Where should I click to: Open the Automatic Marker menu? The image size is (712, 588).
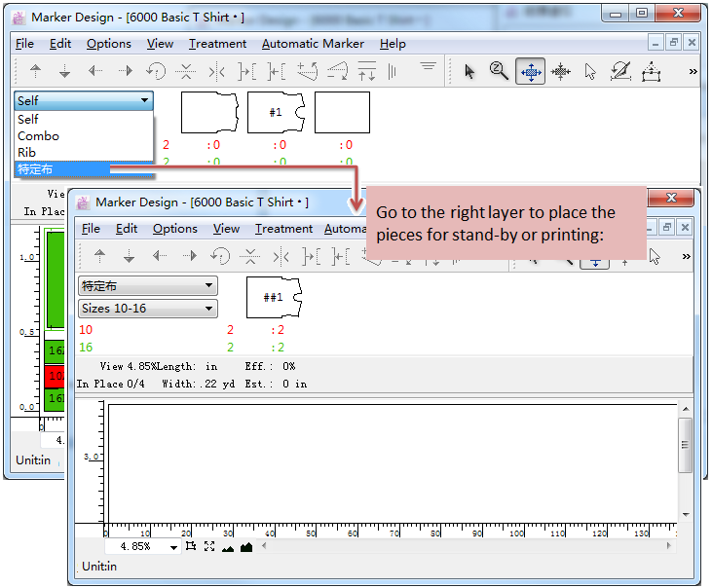tap(313, 44)
